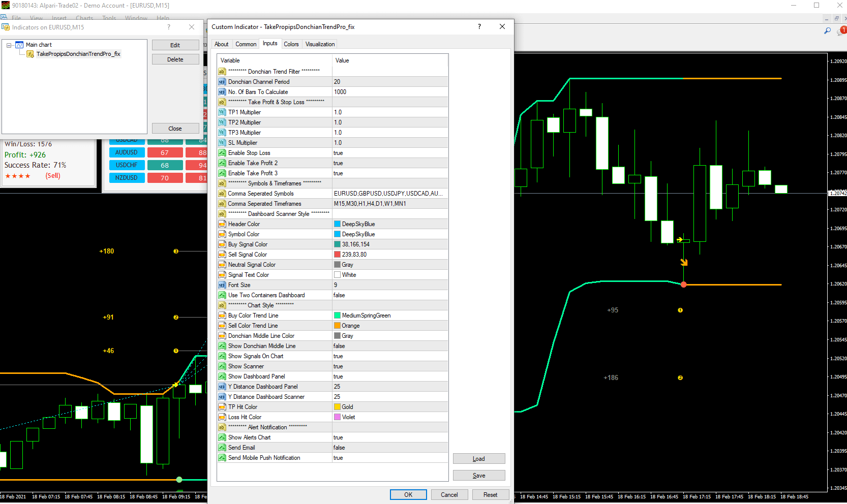
Task: Click the Main chart icon in tree
Action: [x=19, y=45]
